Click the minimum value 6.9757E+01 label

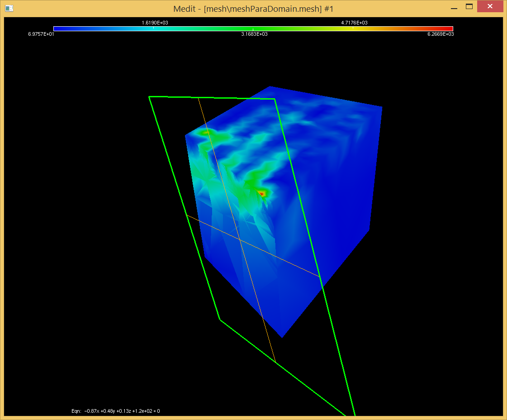point(41,34)
